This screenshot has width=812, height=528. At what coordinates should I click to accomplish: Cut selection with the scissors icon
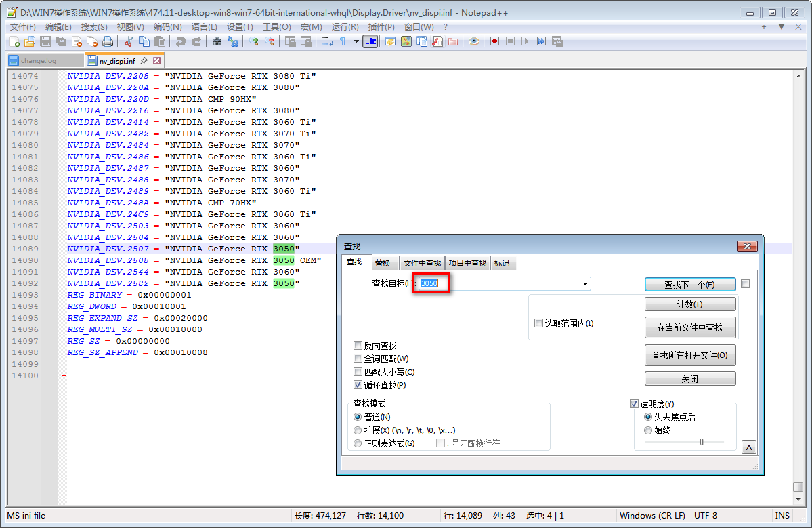click(x=129, y=41)
